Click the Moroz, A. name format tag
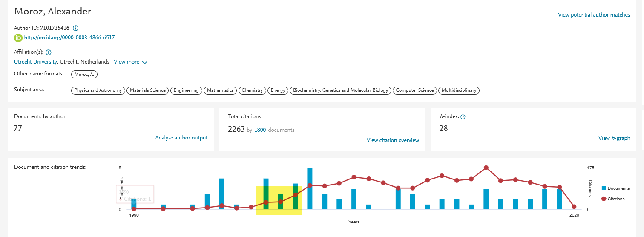 (x=84, y=75)
